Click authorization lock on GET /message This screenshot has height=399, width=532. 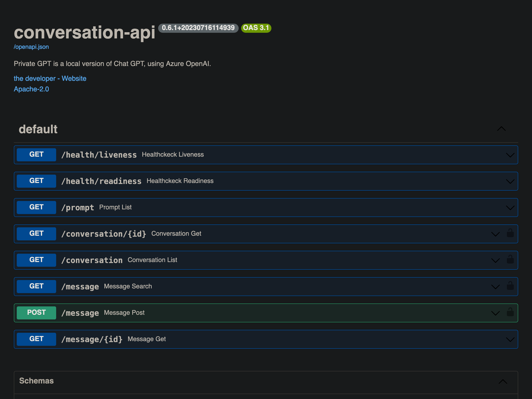tap(510, 286)
